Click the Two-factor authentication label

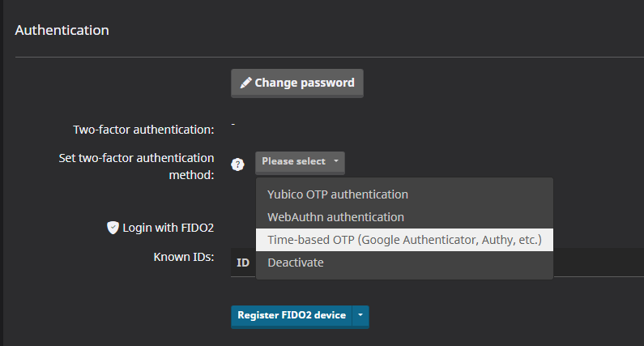point(143,129)
